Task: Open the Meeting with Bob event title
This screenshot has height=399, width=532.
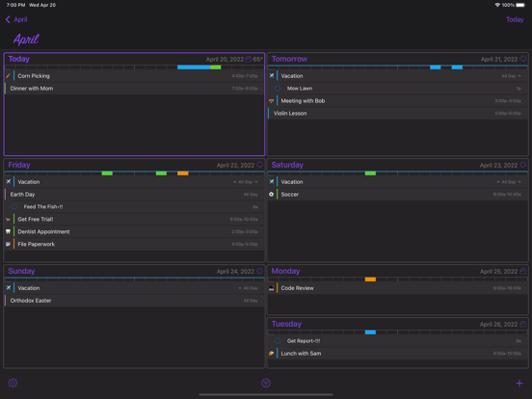Action: pos(303,101)
